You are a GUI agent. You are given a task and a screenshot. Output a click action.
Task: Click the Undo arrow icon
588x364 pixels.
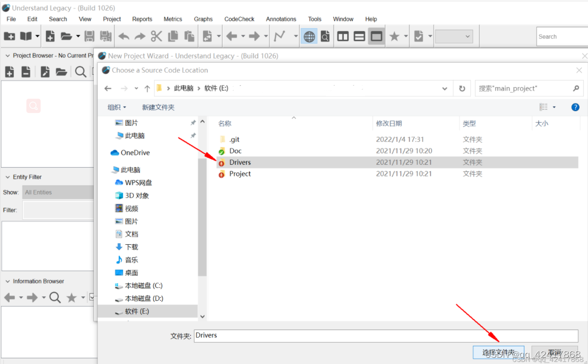(124, 36)
